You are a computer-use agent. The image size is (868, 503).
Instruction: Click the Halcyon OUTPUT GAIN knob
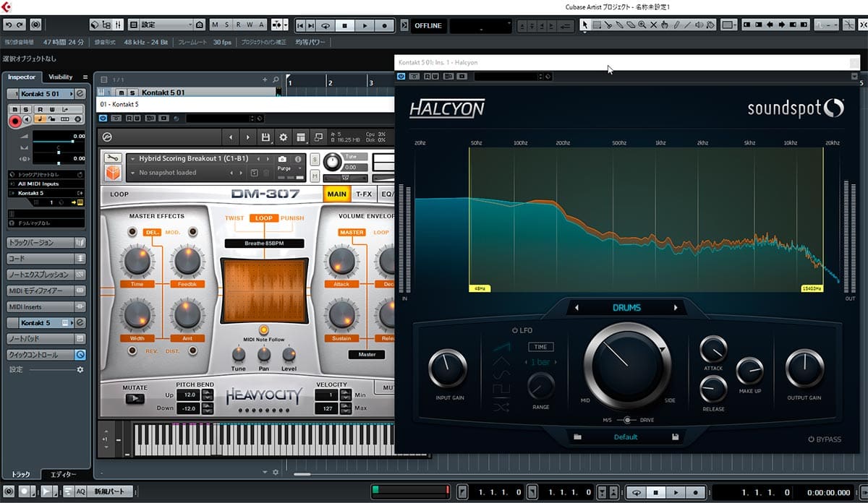[x=805, y=369]
